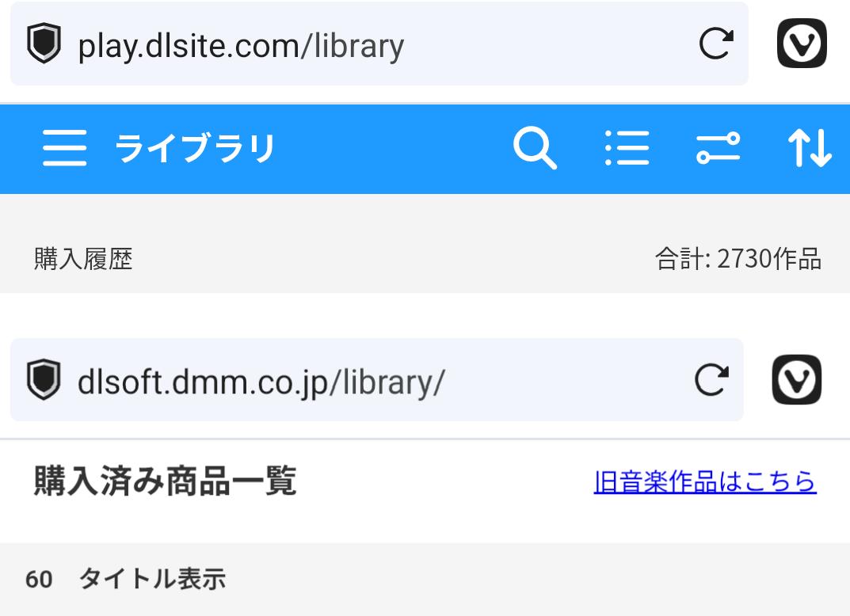Viewport: 850px width, 616px height.
Task: Click the Vivaldi icon beside the dmm address bar
Action: [x=796, y=380]
